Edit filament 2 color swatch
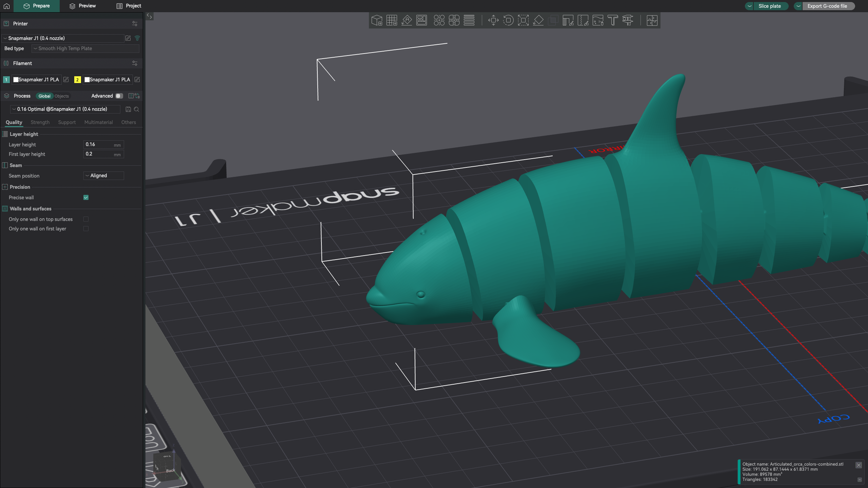 tap(87, 80)
